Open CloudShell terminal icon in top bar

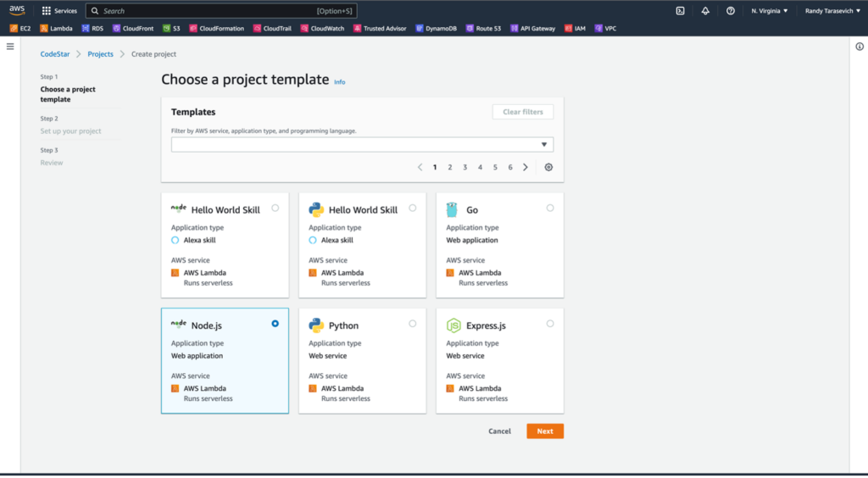click(681, 10)
